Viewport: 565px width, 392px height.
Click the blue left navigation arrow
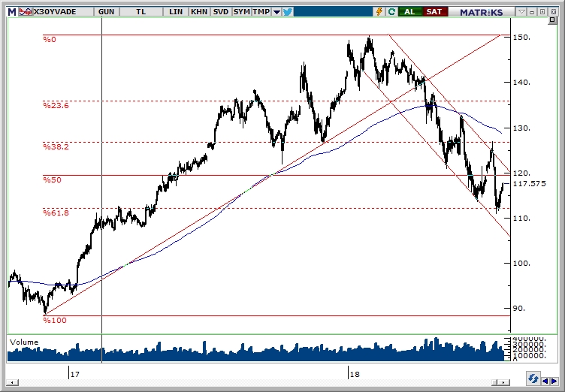[546, 381]
